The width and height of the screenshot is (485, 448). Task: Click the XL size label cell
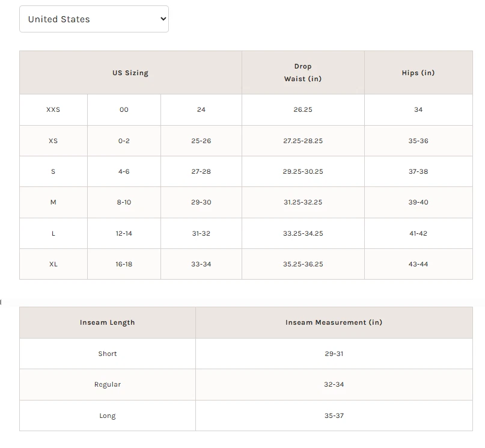coord(53,265)
